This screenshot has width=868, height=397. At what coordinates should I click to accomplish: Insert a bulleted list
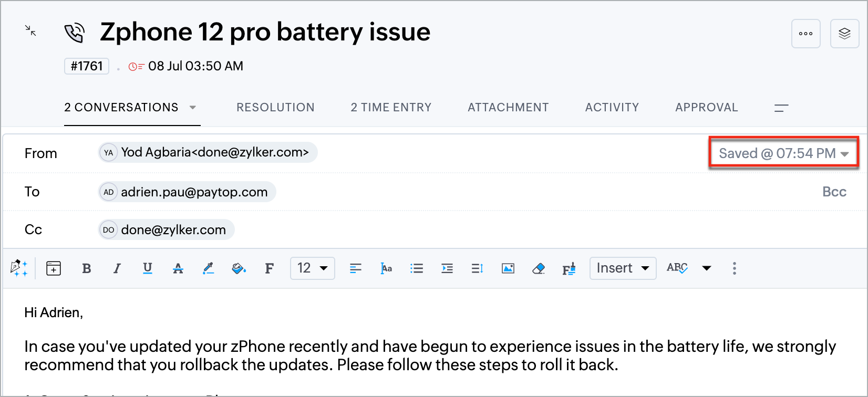(417, 268)
